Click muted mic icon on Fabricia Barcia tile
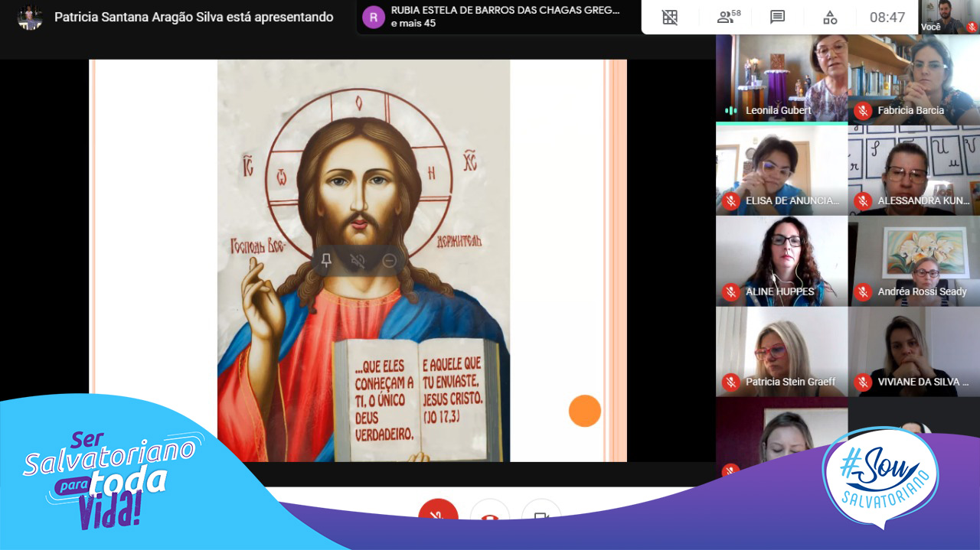This screenshot has width=980, height=550. 863,111
